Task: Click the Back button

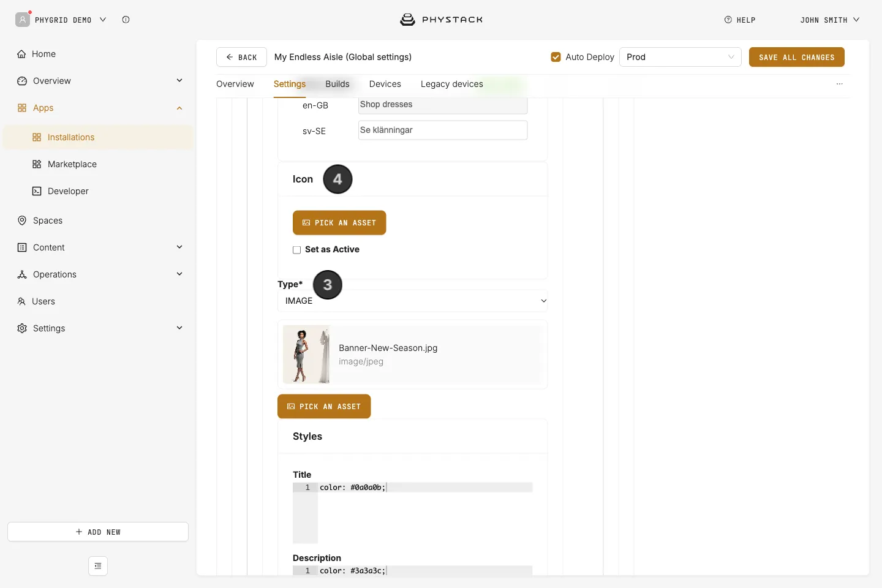Action: [241, 57]
